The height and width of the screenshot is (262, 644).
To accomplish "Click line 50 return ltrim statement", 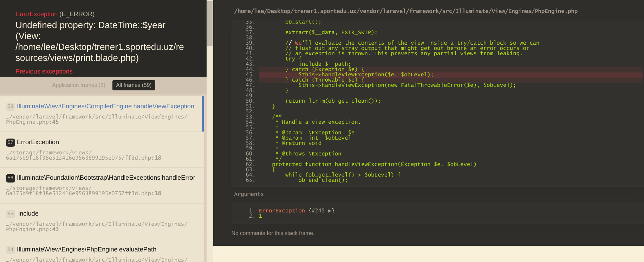I will click(x=333, y=101).
